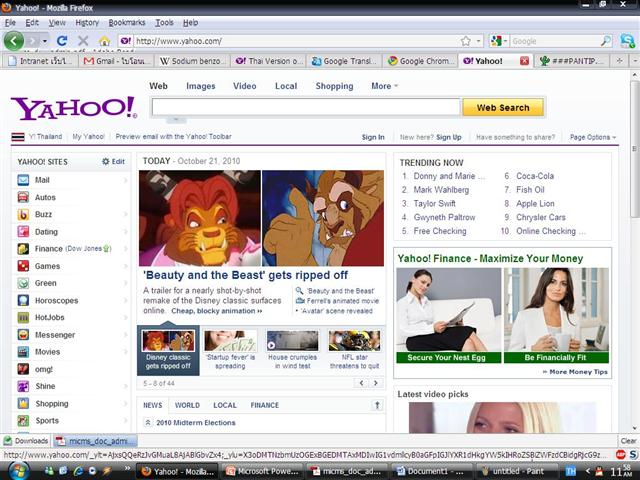Show previous stories with left arrow
This screenshot has width=640, height=480.
(361, 383)
